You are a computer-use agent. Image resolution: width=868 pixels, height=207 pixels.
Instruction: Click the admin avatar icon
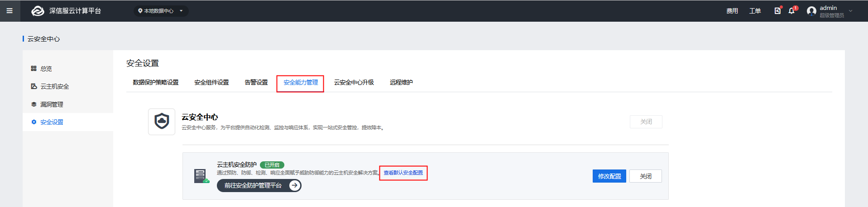pyautogui.click(x=811, y=11)
